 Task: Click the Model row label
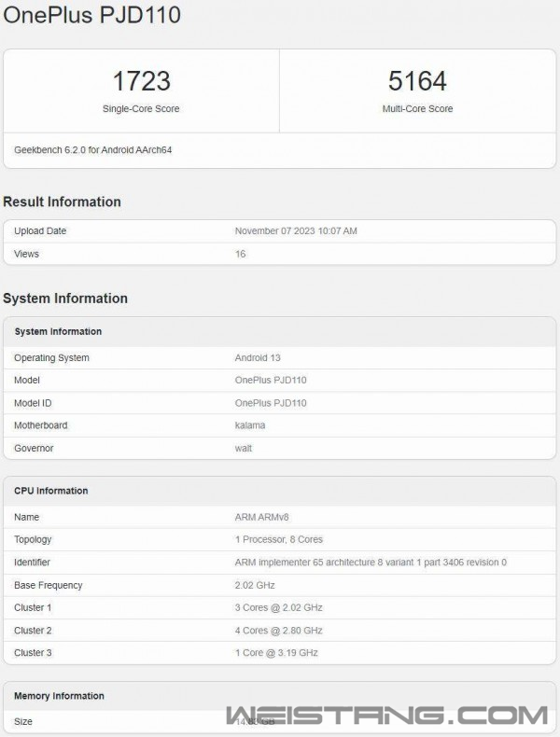[x=27, y=380]
